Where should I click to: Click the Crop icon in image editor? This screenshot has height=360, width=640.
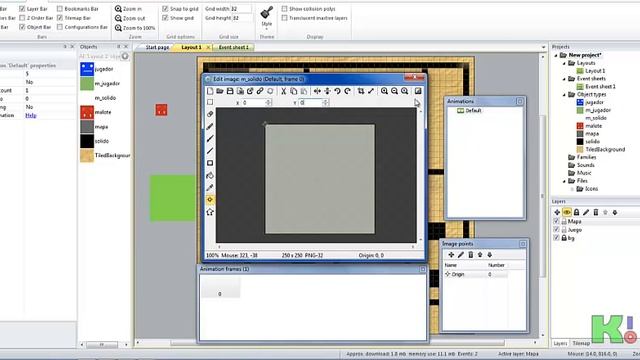pos(361,91)
